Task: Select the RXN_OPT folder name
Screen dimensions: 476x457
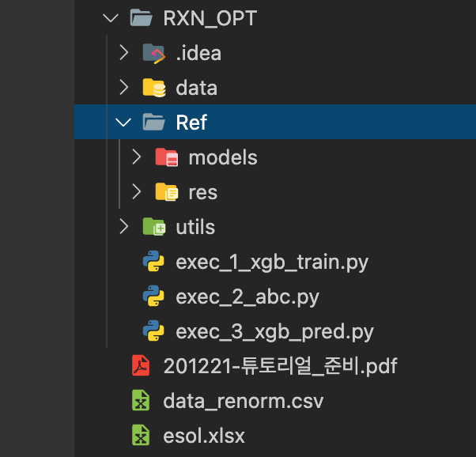Action: click(x=210, y=18)
